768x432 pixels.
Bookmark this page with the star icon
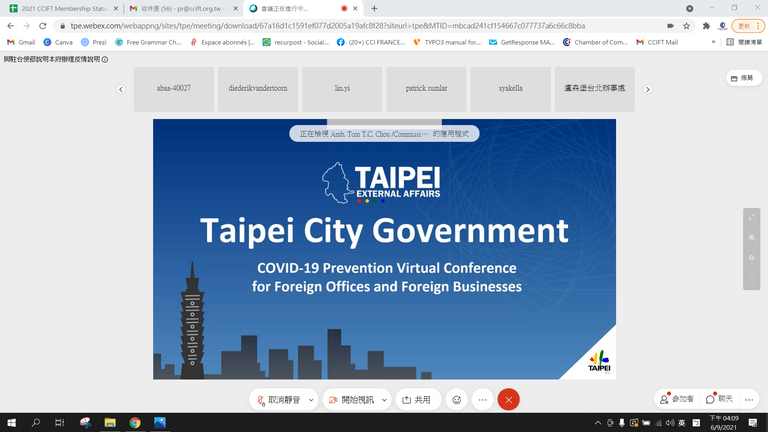pyautogui.click(x=686, y=26)
